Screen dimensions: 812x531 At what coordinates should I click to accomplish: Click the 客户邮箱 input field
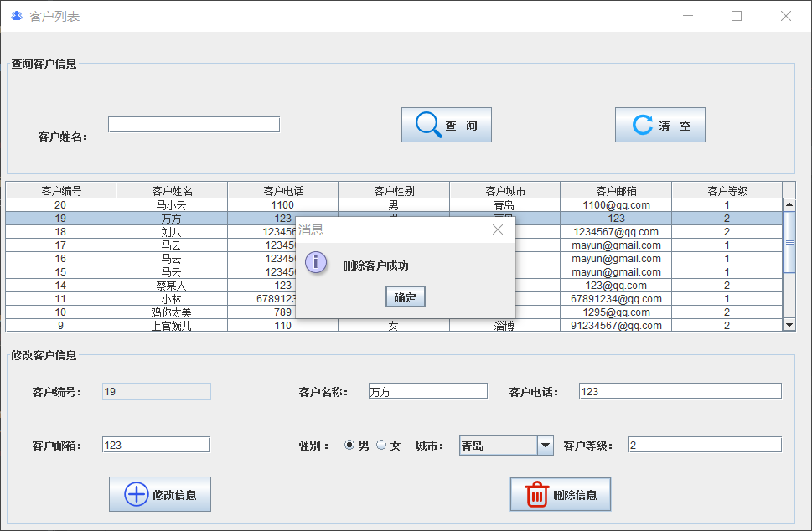[x=156, y=445]
